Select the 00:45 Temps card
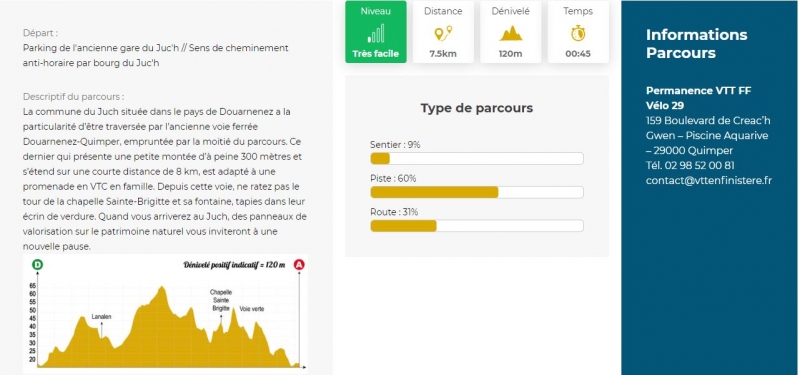Viewport: 800px width, 375px height. click(x=578, y=32)
